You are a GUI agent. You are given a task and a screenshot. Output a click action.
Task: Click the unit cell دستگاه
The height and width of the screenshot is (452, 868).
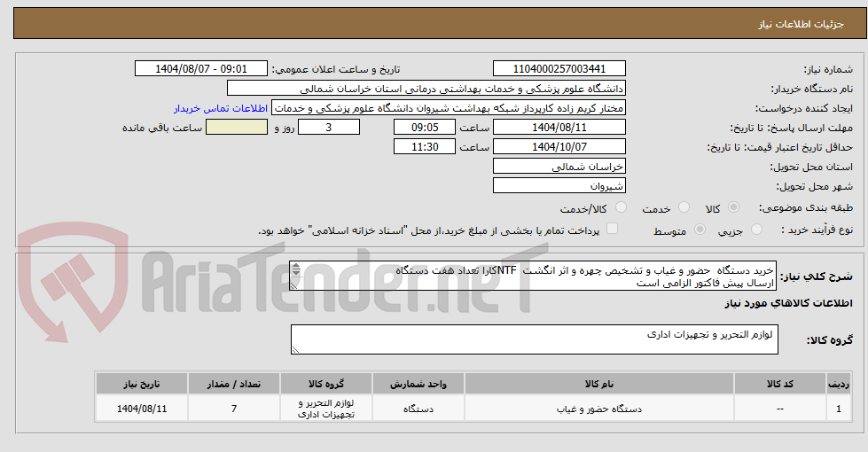pos(418,409)
